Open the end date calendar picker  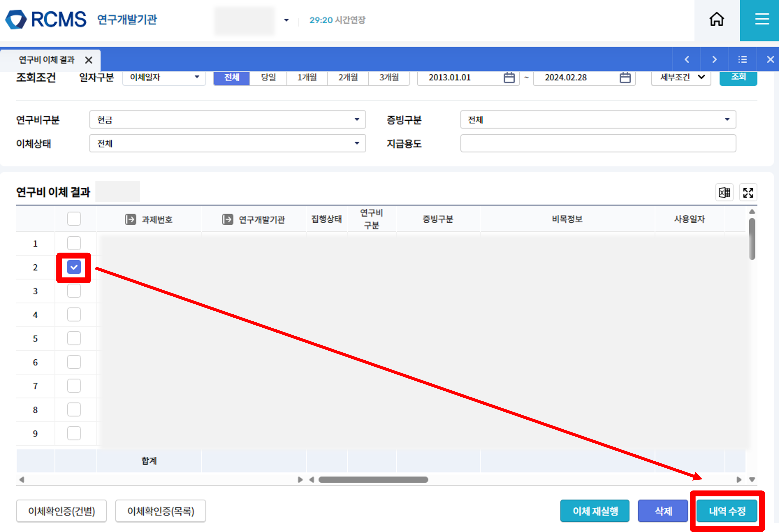point(625,78)
